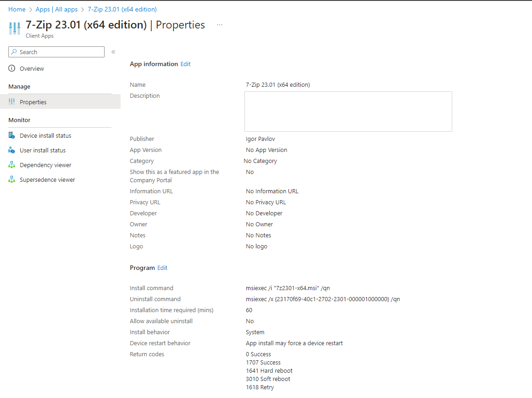Screen dimensions: 532x398
Task: Click the 7-Zip app properties header icon
Action: click(15, 28)
